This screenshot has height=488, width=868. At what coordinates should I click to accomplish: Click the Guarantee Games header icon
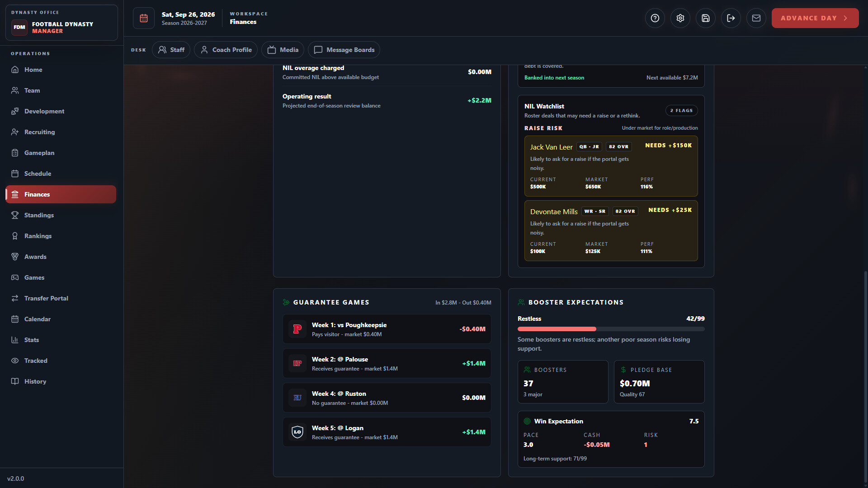pyautogui.click(x=286, y=302)
